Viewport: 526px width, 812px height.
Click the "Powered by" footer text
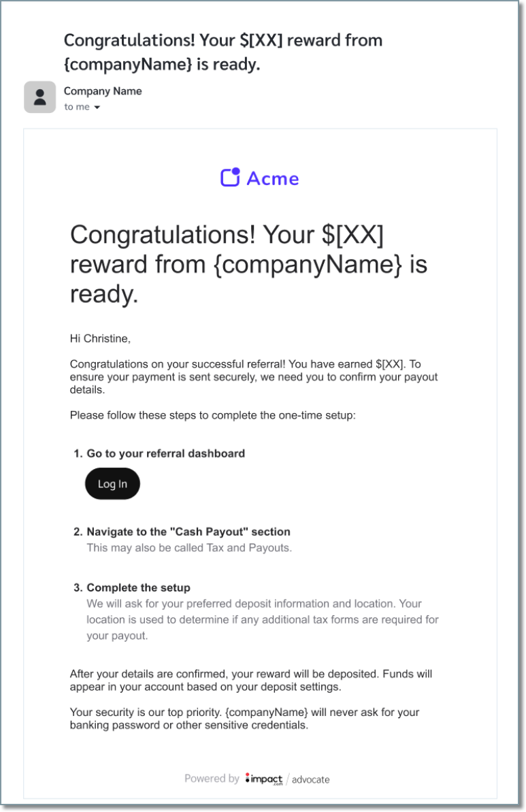pos(212,779)
